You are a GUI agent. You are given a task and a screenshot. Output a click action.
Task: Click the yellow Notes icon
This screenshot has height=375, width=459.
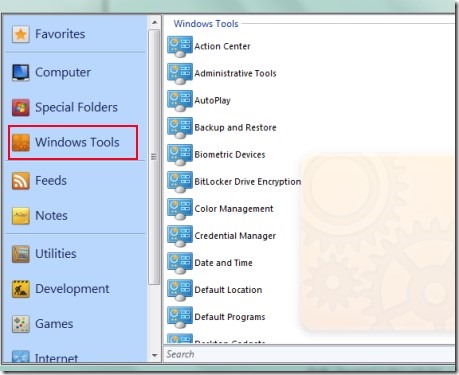tap(21, 216)
